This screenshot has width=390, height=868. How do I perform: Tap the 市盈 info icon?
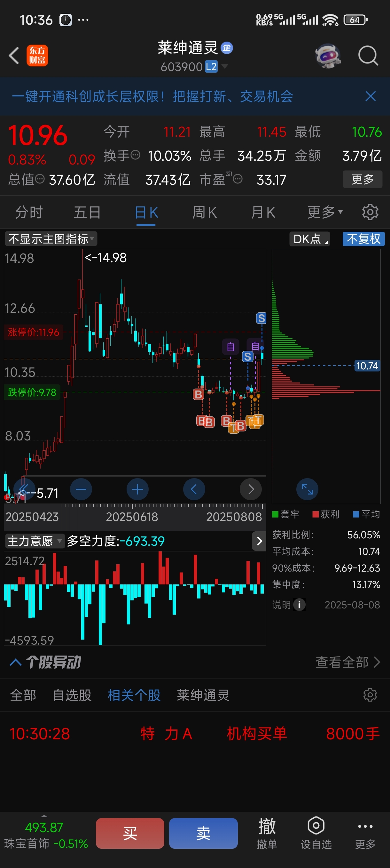coord(238,179)
